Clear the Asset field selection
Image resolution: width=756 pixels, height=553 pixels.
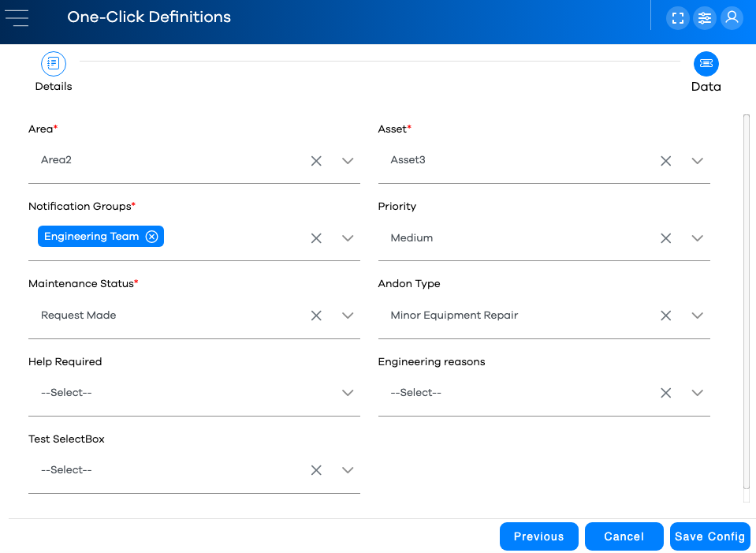point(666,161)
